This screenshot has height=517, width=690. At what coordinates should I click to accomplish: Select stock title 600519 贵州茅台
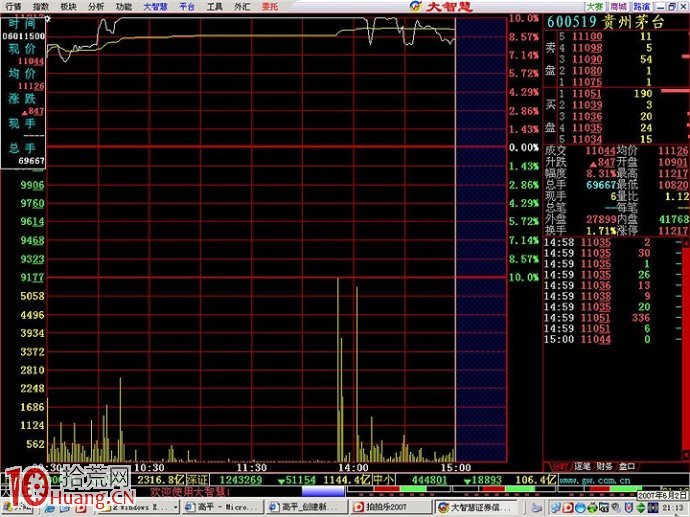point(606,22)
